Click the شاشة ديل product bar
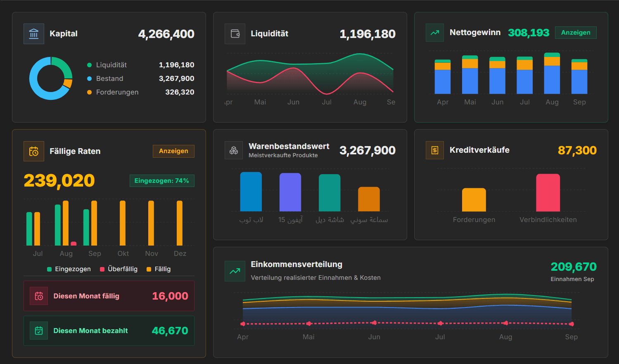Viewport: 619px width, 364px height. (x=330, y=193)
